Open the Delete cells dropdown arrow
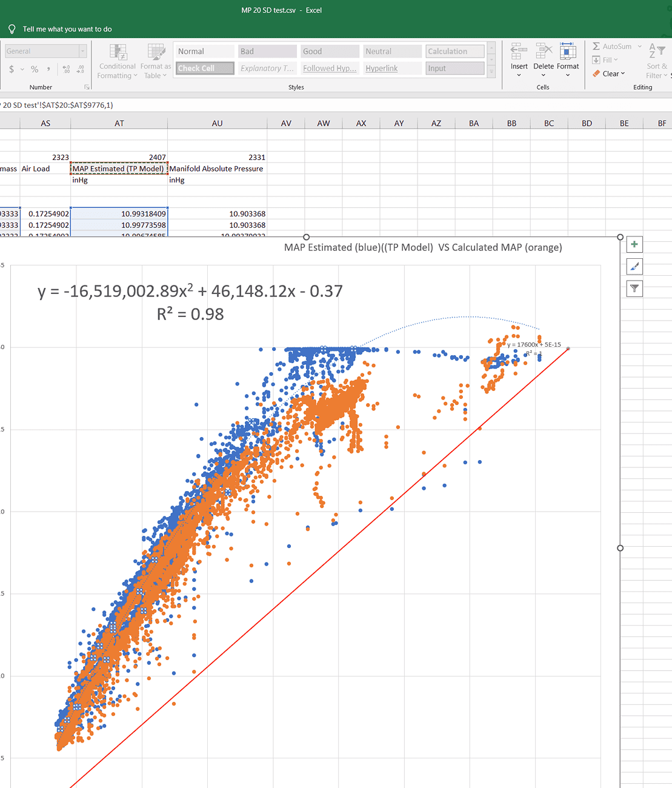This screenshot has height=788, width=672. [x=544, y=75]
